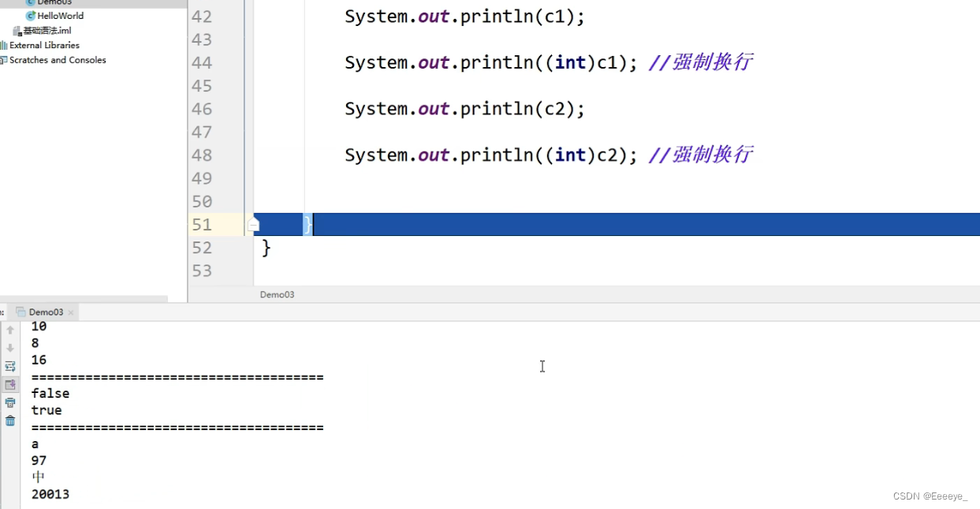
Task: Click the print icon in the Run panel
Action: coord(10,402)
